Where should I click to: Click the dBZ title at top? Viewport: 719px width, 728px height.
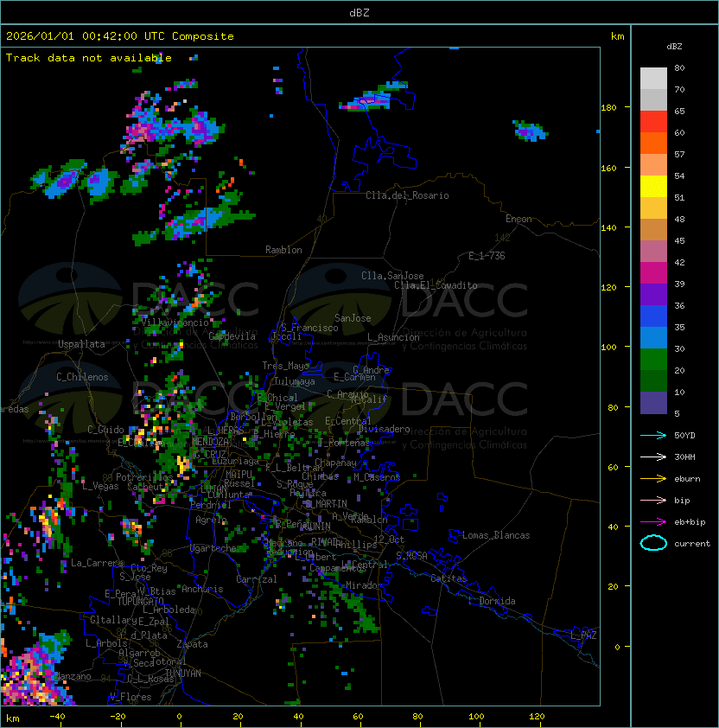click(359, 12)
